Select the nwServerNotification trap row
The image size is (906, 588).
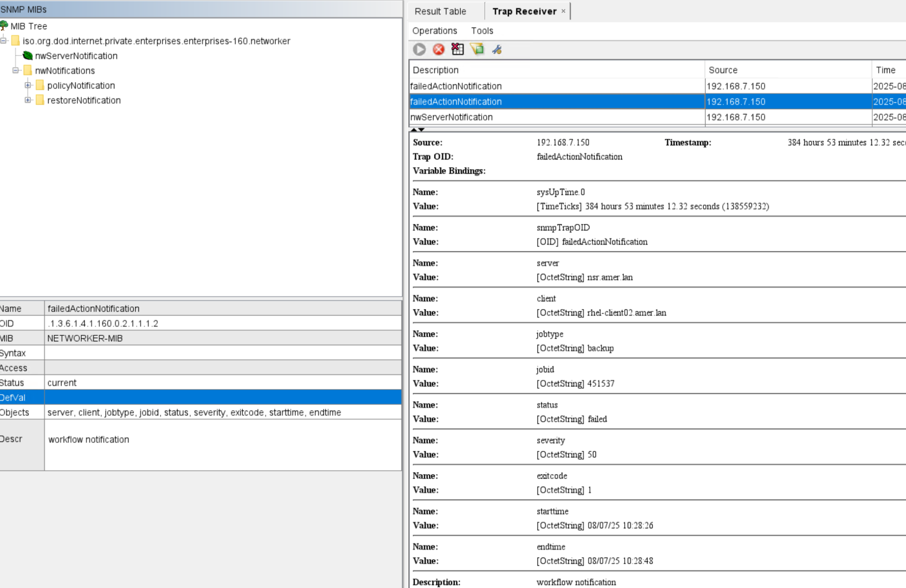click(x=480, y=117)
